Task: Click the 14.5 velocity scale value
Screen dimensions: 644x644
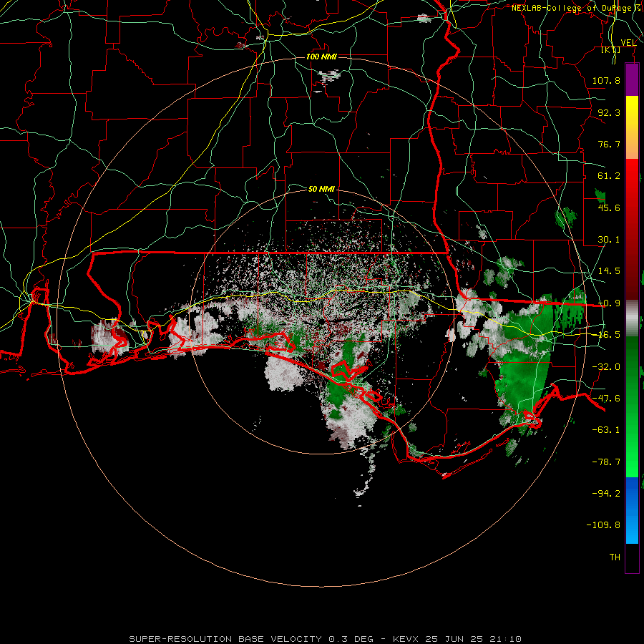Action: [609, 271]
